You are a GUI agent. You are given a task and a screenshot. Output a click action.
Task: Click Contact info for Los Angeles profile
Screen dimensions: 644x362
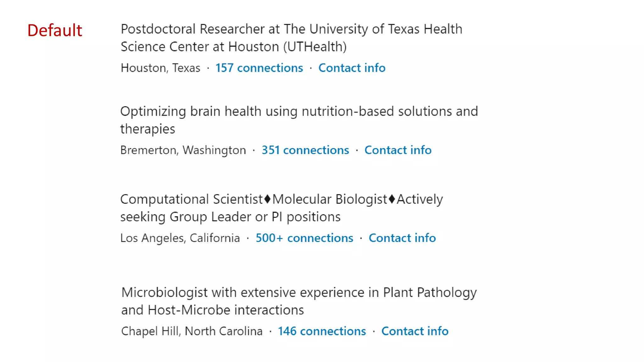click(402, 238)
